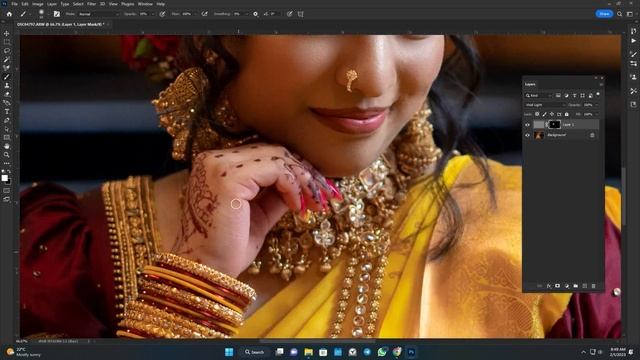Select the Brush tool in the toolbox
The height and width of the screenshot is (360, 640).
[x=7, y=77]
